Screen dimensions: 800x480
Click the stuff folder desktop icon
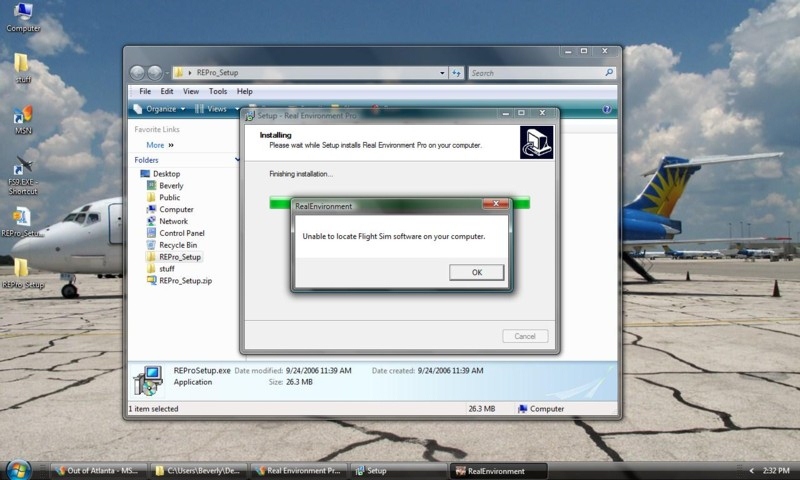(x=22, y=68)
